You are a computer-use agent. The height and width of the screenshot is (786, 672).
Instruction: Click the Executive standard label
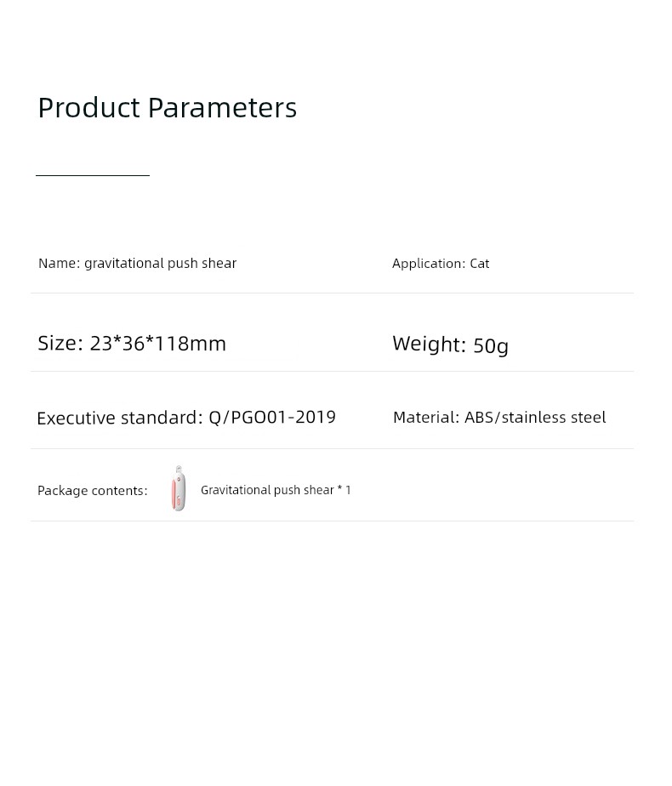[120, 418]
